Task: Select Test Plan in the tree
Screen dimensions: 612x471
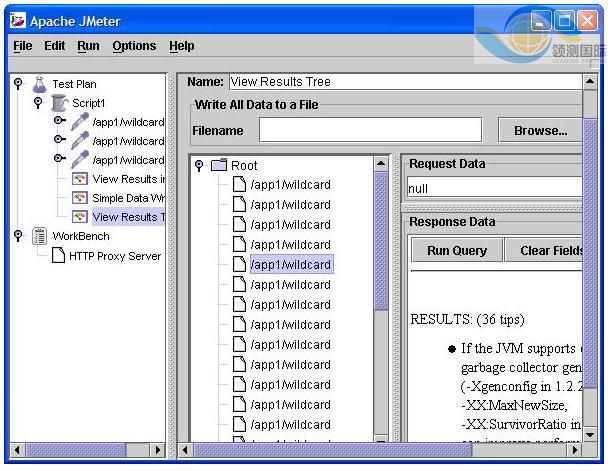Action: pyautogui.click(x=74, y=84)
